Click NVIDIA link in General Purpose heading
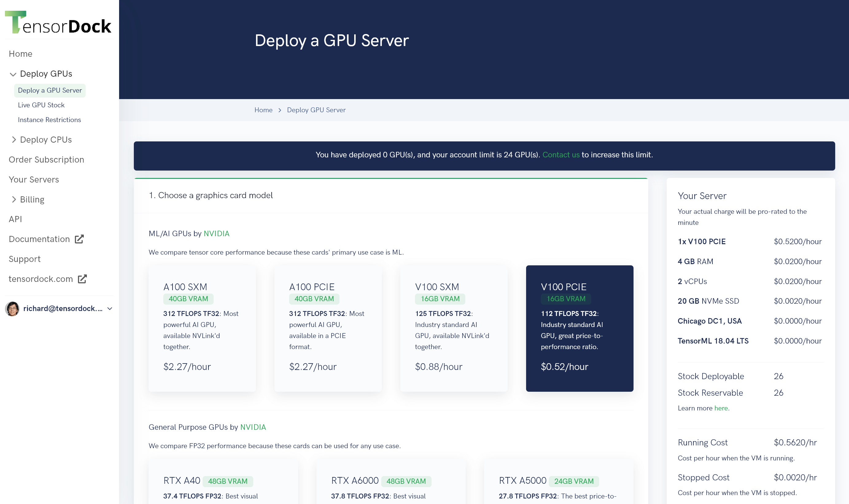 click(x=253, y=427)
